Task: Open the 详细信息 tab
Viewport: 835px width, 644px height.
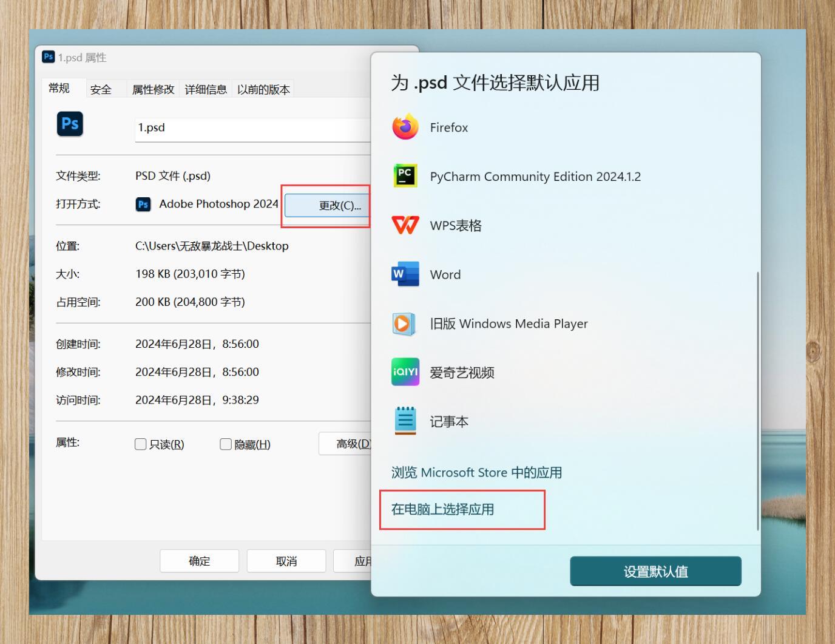Action: [x=205, y=89]
